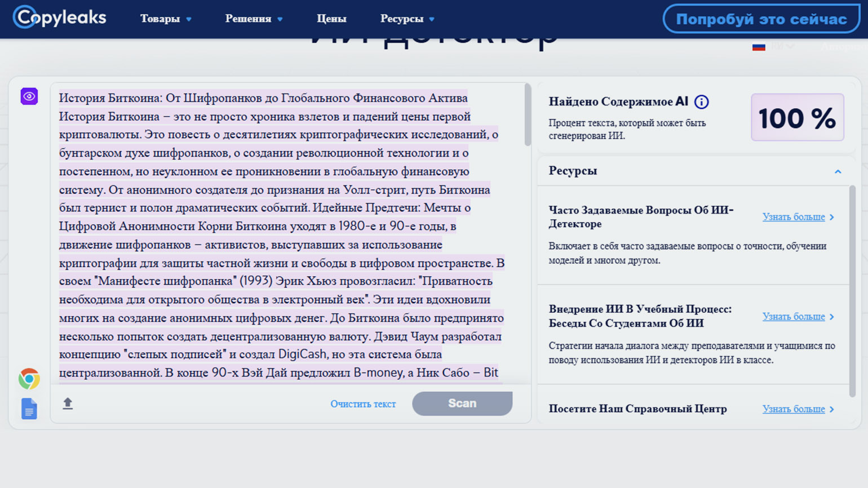Click the Copyleaks logo
The image size is (868, 488).
coord(60,17)
